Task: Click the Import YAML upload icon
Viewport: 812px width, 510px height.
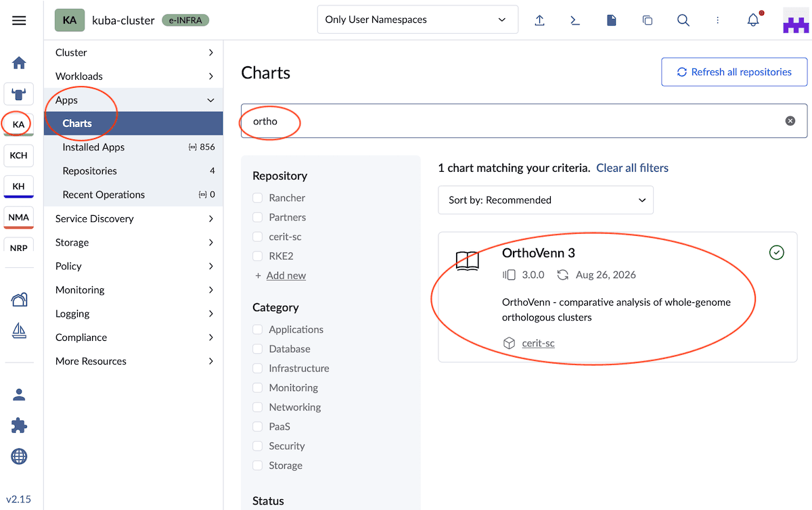Action: click(539, 20)
